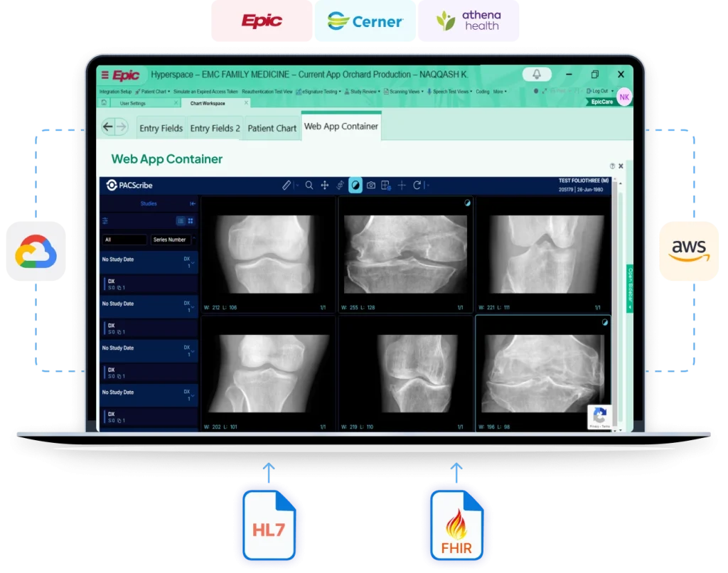Switch studies to list view
The width and height of the screenshot is (728, 573).
pyautogui.click(x=181, y=220)
